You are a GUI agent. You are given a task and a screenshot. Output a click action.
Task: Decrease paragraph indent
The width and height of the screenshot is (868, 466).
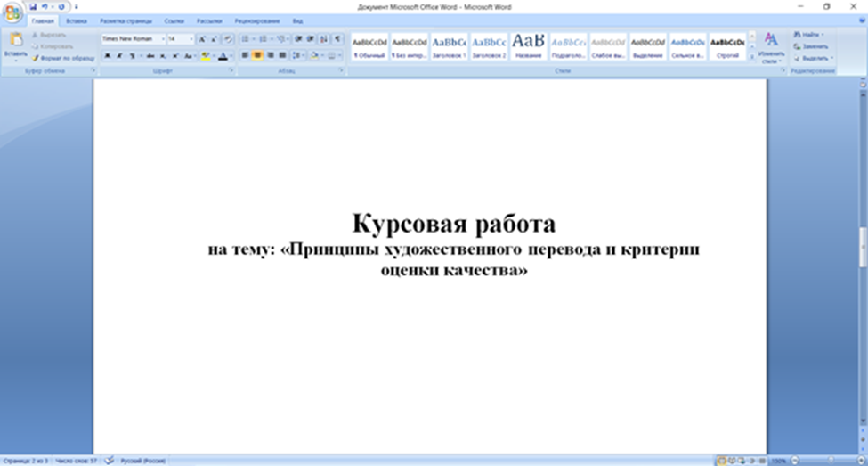tap(298, 39)
